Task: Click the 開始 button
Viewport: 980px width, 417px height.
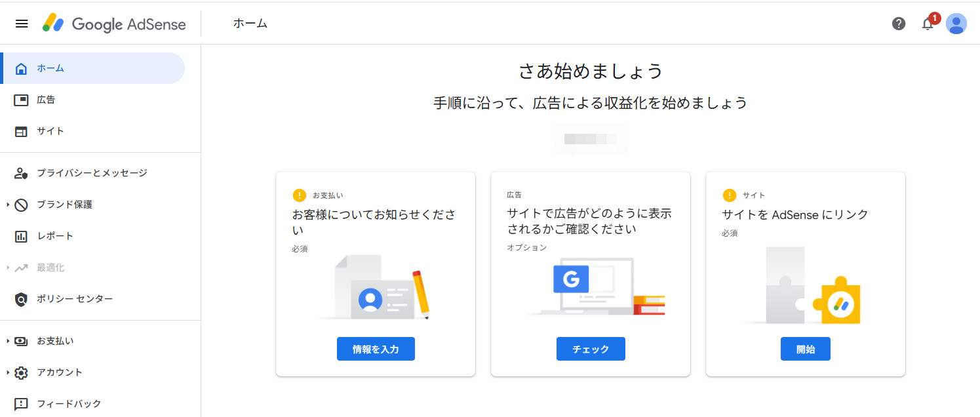Action: click(805, 349)
